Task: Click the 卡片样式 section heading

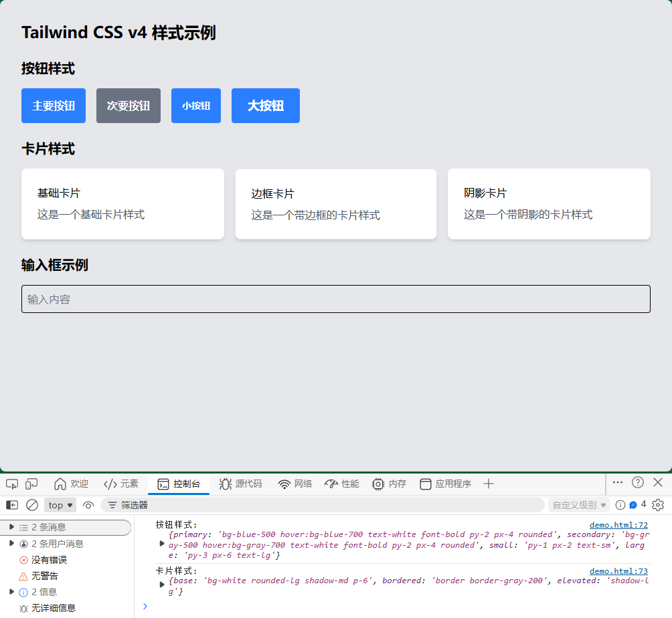Action: (x=48, y=149)
